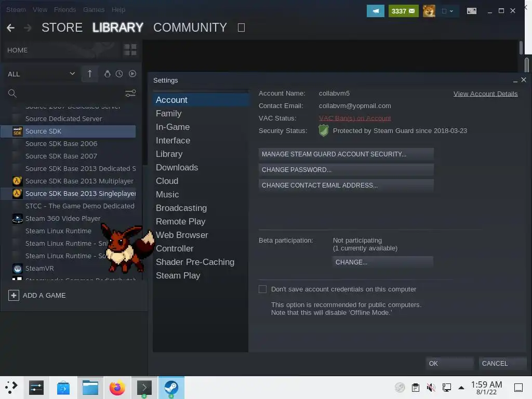Select Interface settings category
This screenshot has width=532, height=399.
point(201,140)
